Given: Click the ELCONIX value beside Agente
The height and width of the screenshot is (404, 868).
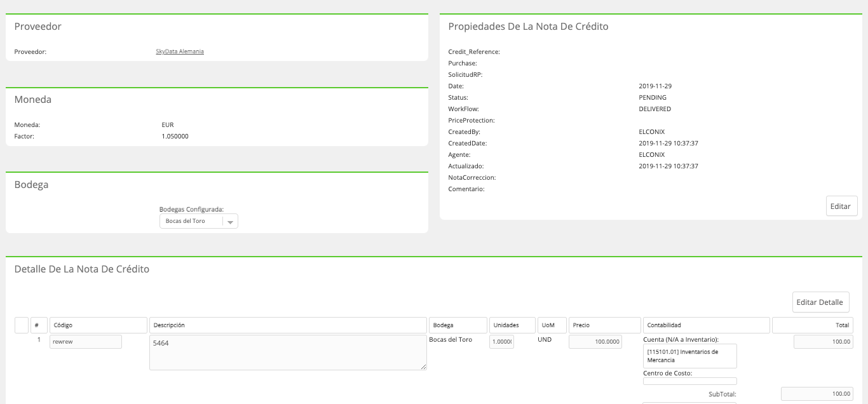Looking at the screenshot, I should click(x=651, y=155).
